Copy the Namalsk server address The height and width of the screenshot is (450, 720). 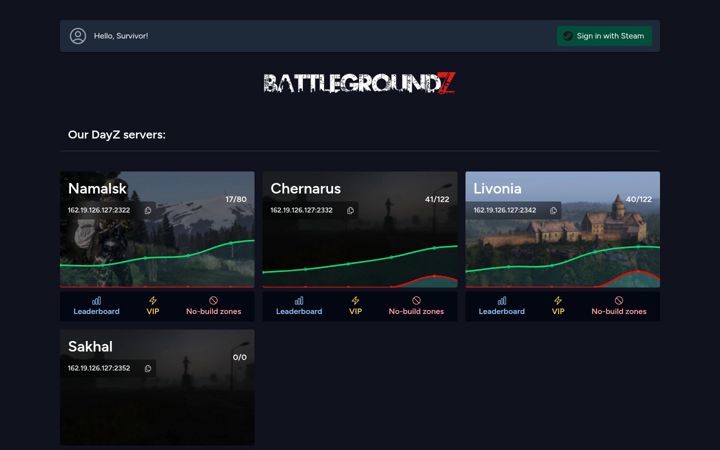click(x=148, y=210)
